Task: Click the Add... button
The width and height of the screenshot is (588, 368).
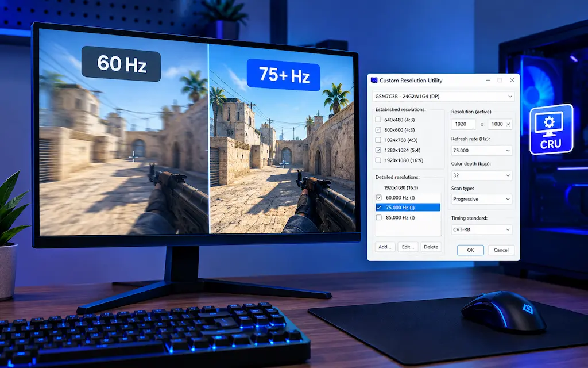Action: 385,247
